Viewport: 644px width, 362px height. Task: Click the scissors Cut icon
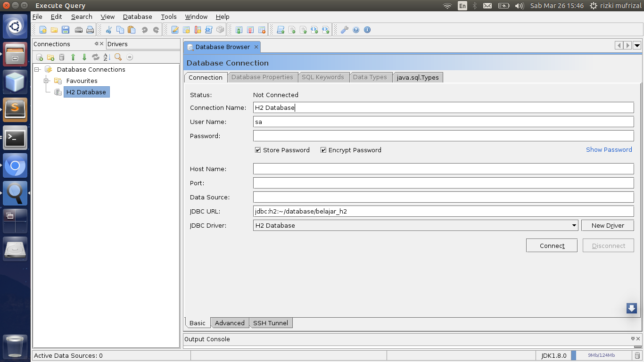[x=108, y=30]
